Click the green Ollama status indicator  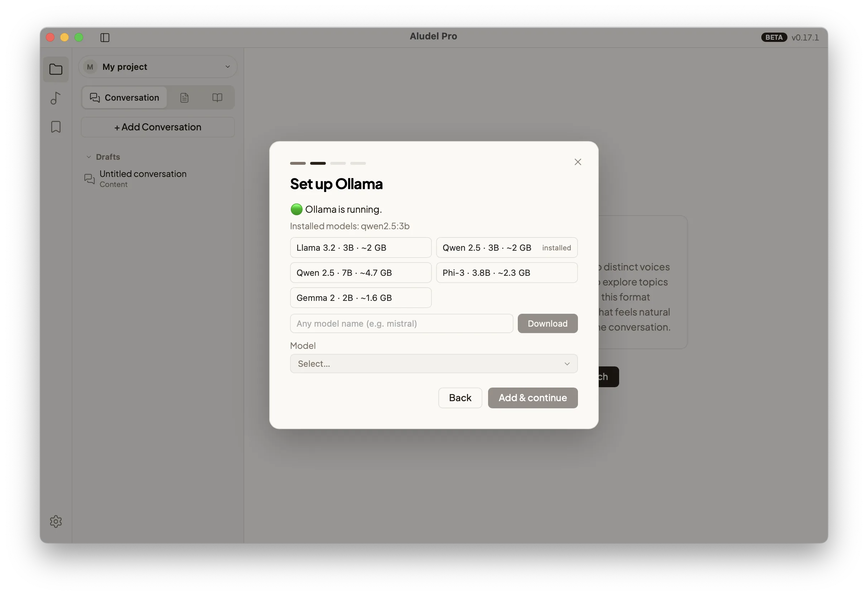click(x=296, y=209)
